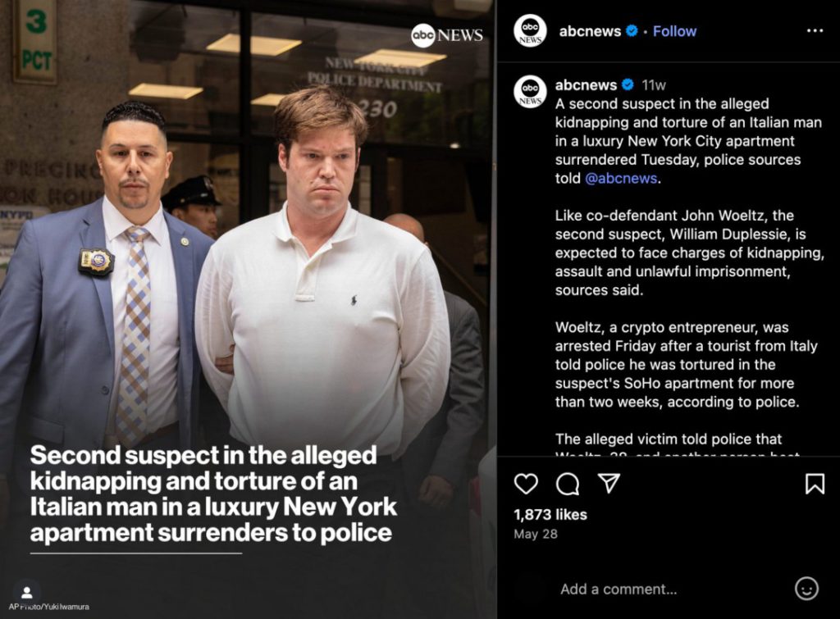Save post with bookmark icon

[815, 484]
